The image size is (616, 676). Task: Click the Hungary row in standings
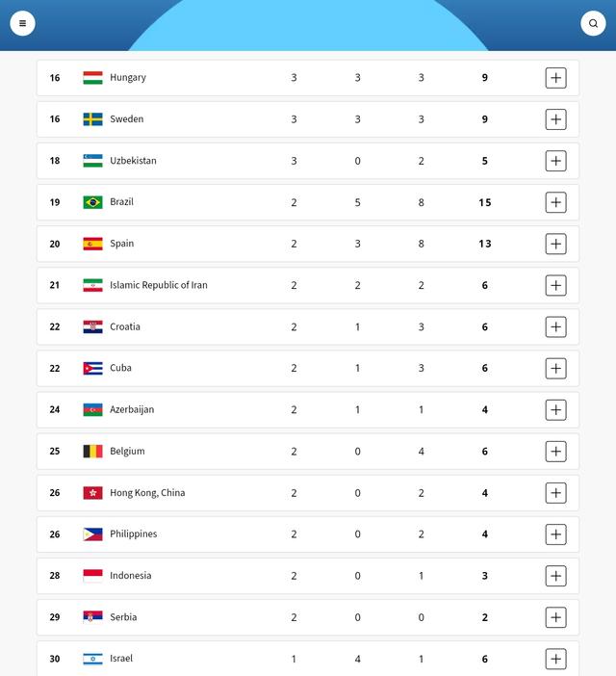pos(308,78)
